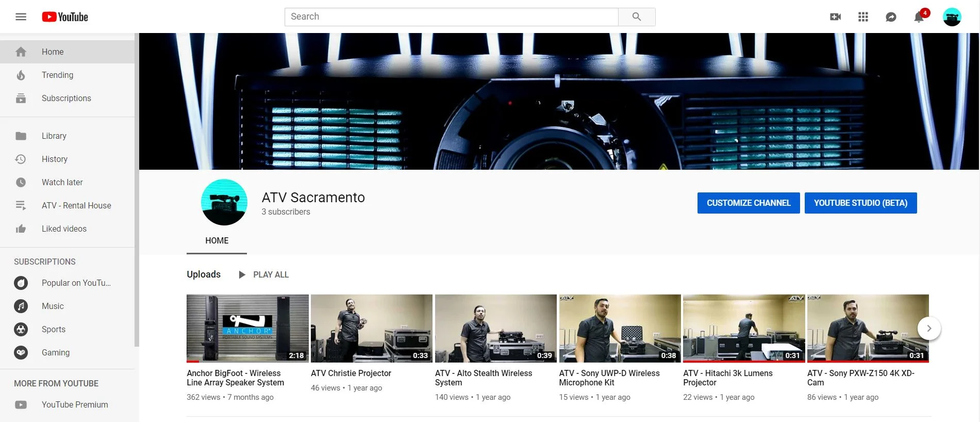Click inside the Search input field

[451, 17]
